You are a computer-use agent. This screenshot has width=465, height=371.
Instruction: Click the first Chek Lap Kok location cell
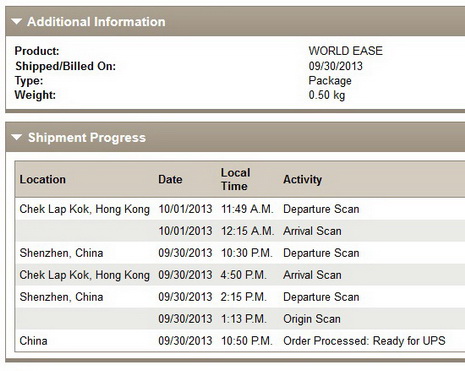(x=84, y=209)
